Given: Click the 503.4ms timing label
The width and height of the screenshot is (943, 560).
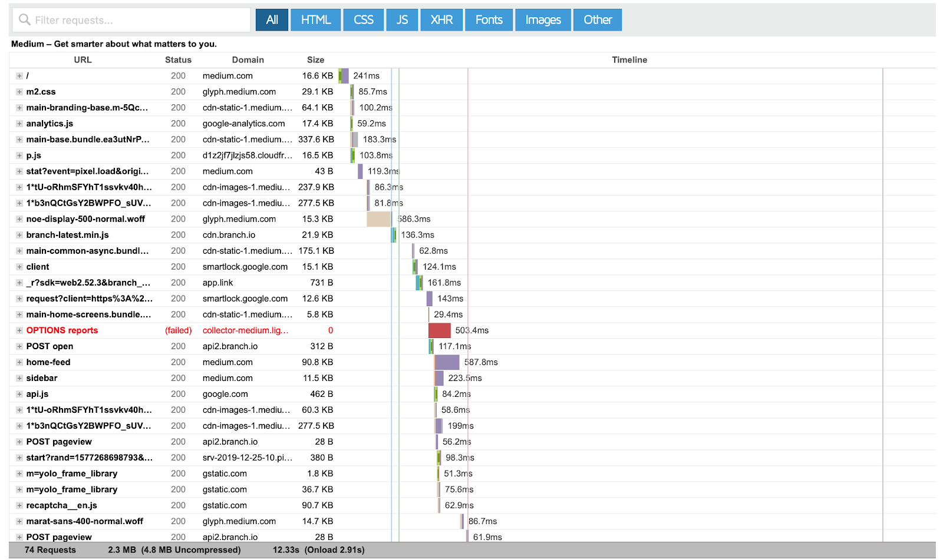Looking at the screenshot, I should tap(472, 330).
